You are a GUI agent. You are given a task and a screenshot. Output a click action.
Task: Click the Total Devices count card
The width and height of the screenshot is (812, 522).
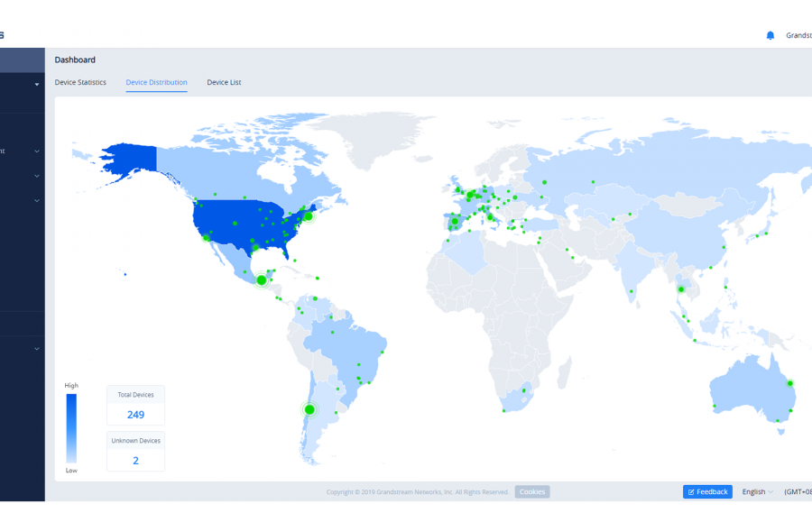click(x=135, y=406)
